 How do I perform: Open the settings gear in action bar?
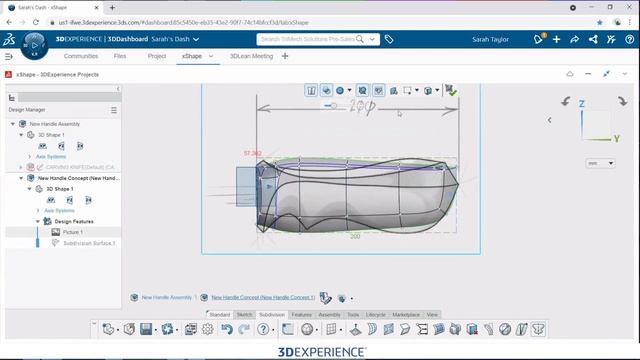tap(208, 329)
